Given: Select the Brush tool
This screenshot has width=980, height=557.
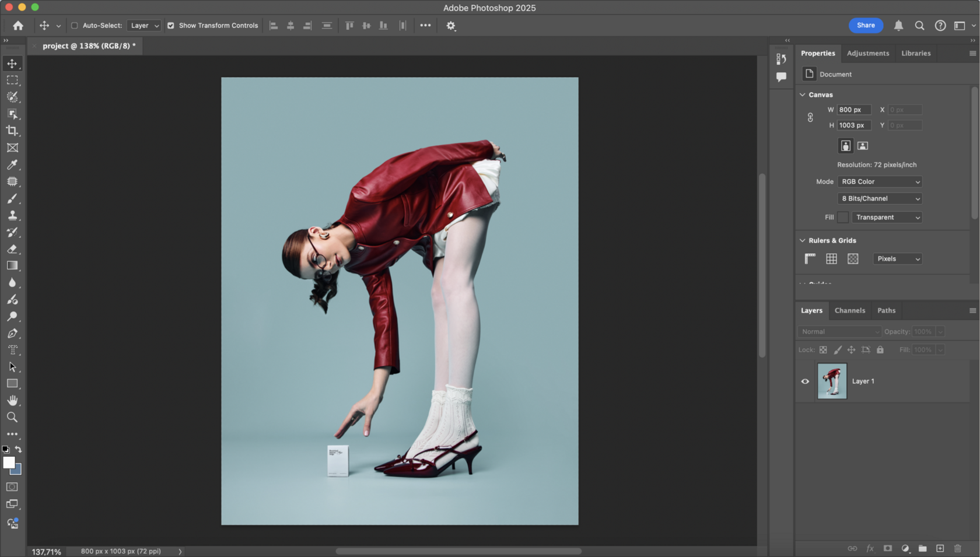Looking at the screenshot, I should [x=12, y=198].
